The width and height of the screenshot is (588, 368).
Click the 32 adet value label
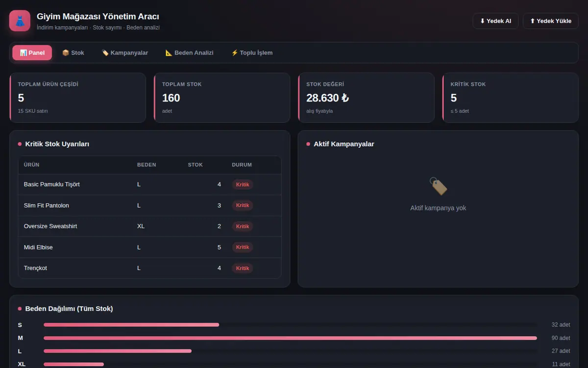coord(561,325)
